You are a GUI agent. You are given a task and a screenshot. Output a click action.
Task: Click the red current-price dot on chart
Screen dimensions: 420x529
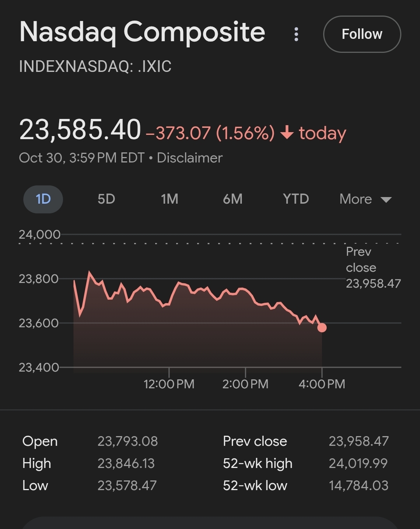click(x=322, y=328)
